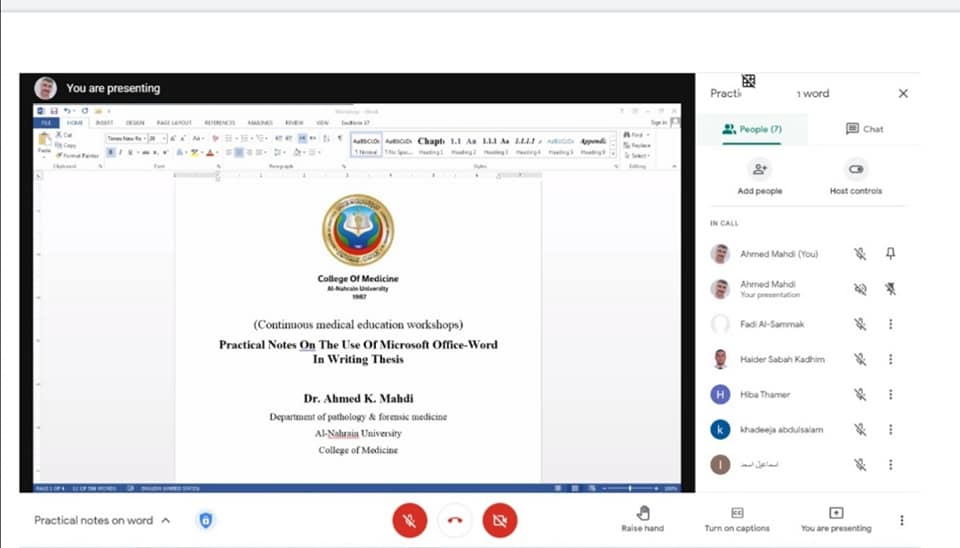Click presenter avatar beside 'You are presenting'
This screenshot has width=960, height=548.
click(x=45, y=88)
